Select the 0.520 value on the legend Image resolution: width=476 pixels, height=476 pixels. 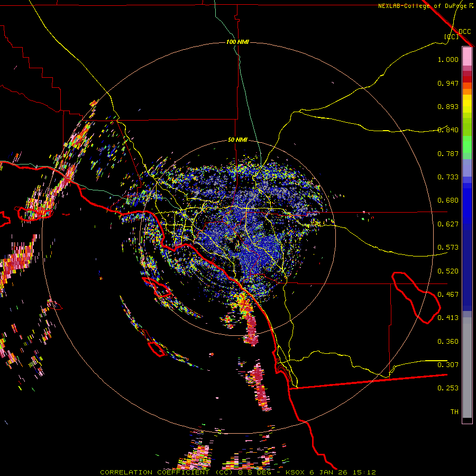(x=448, y=271)
